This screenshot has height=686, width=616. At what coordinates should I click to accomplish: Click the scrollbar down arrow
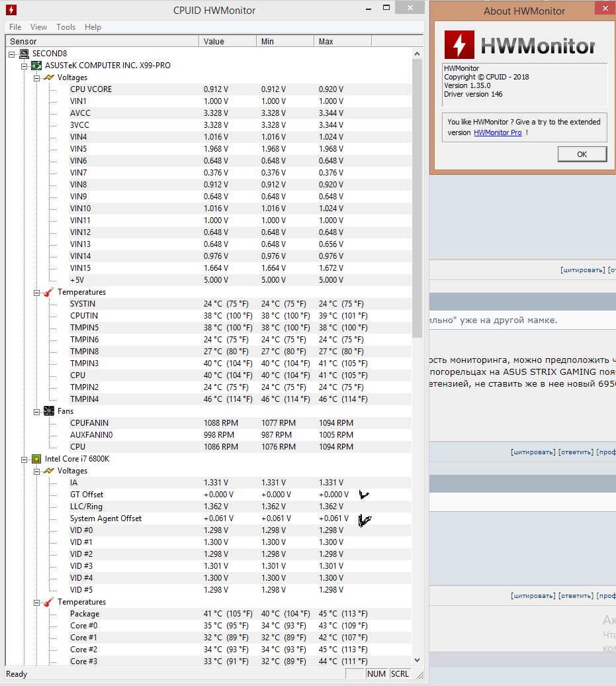tap(417, 660)
